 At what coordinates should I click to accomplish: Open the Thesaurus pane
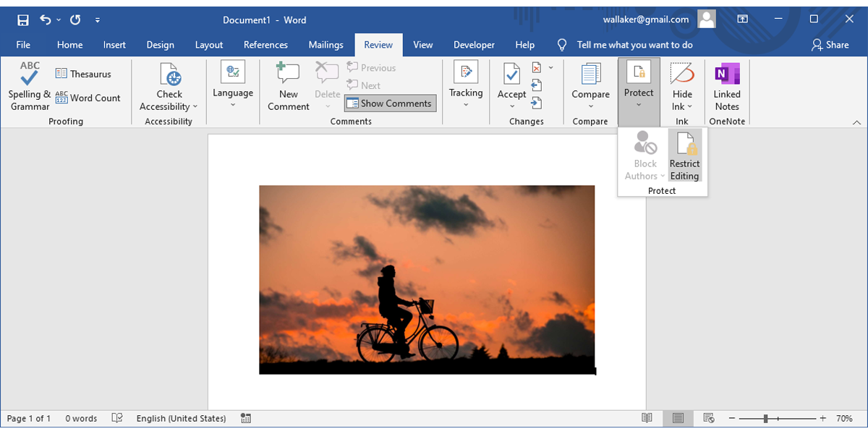pos(83,74)
